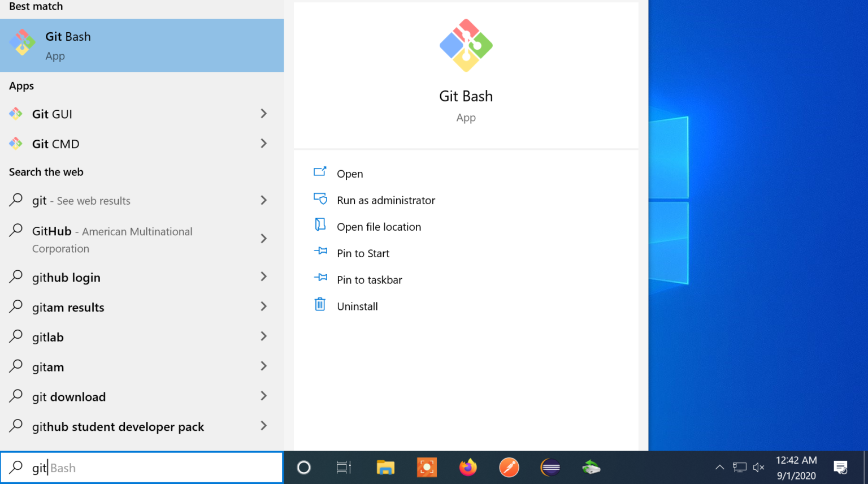The image size is (868, 484).
Task: Click Open file location for Git Bash
Action: (379, 226)
